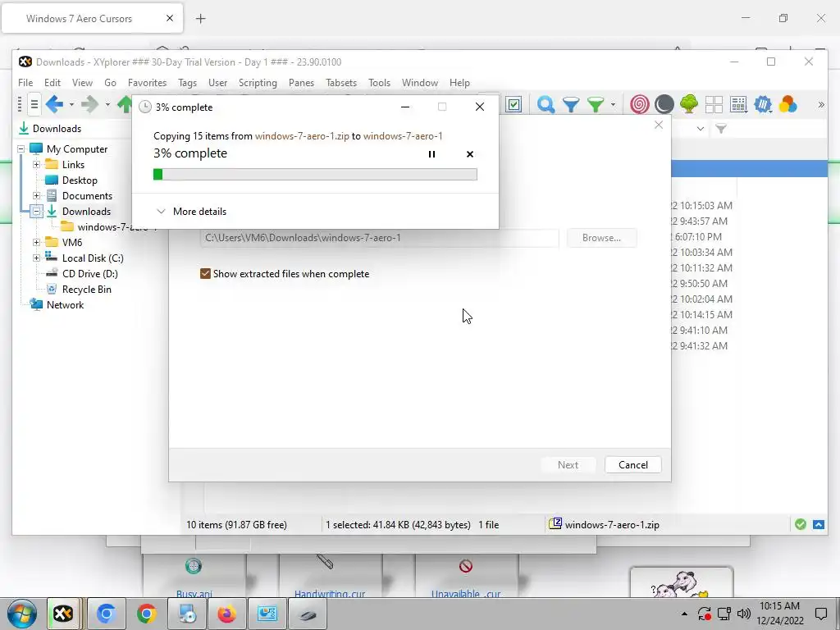
Task: Expand the Documents tree node
Action: [36, 195]
